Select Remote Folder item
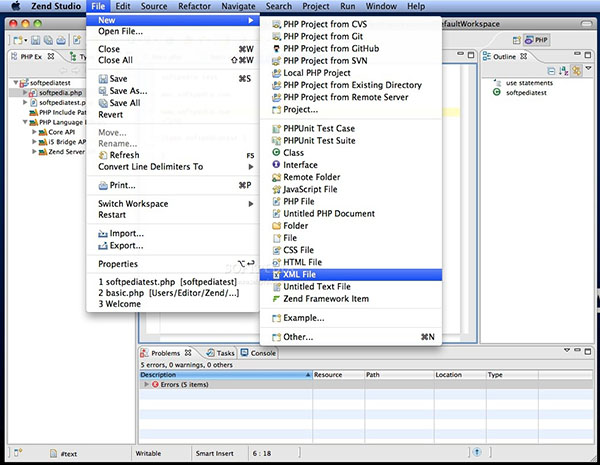 [x=351, y=177]
